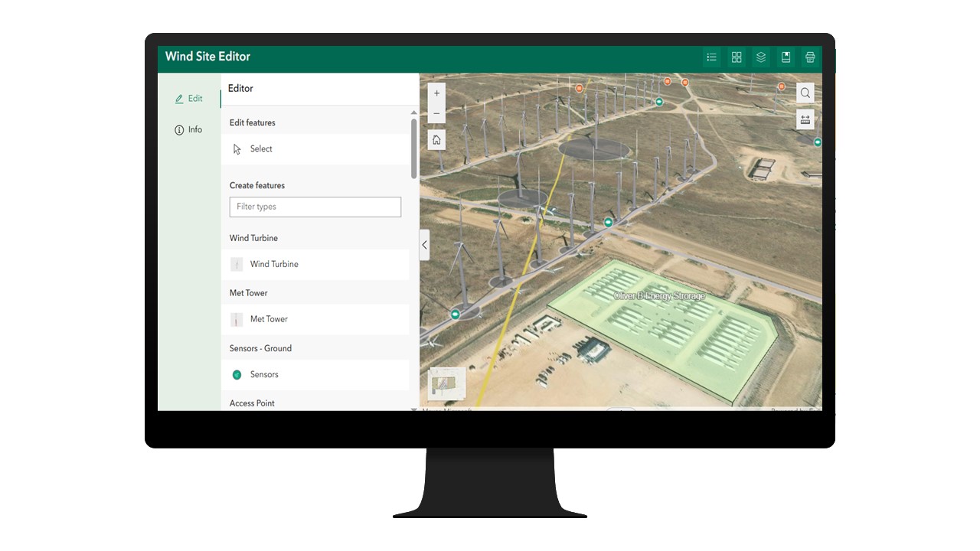The image size is (980, 551).
Task: Open the Bookmarks icon
Action: click(x=785, y=57)
